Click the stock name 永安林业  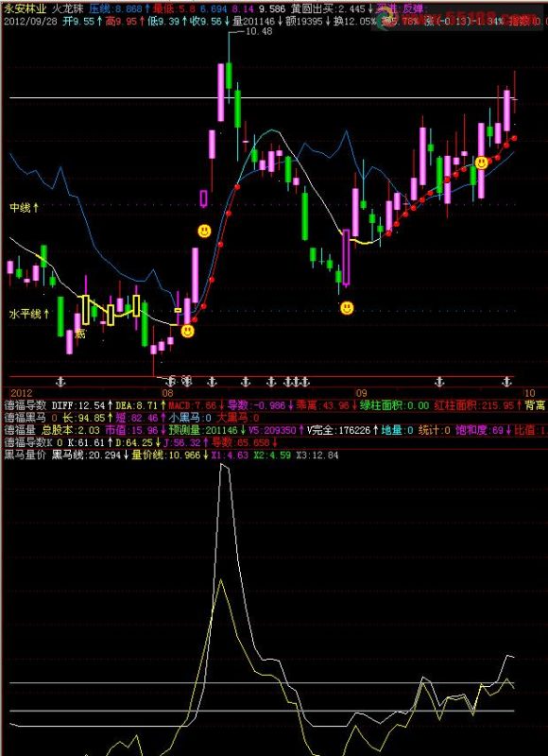(26, 9)
